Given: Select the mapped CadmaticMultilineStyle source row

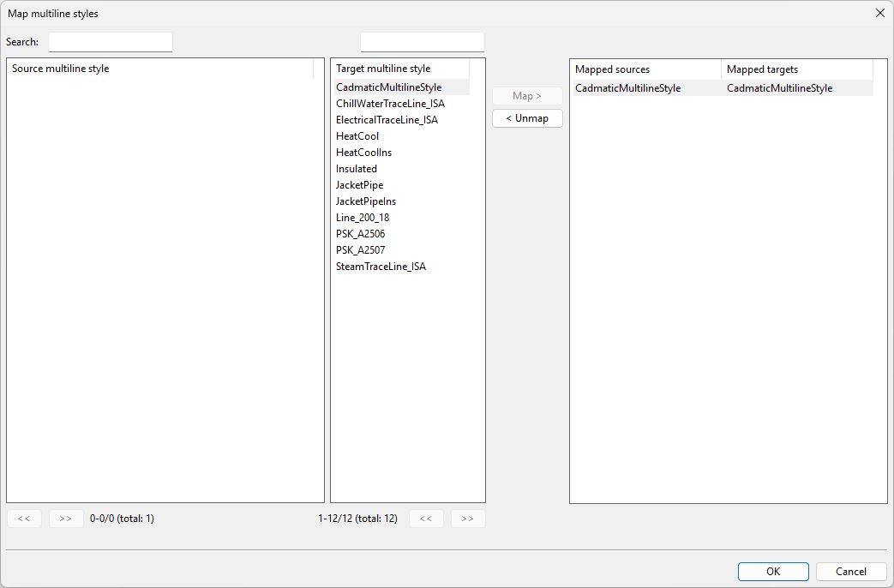Looking at the screenshot, I should 628,88.
